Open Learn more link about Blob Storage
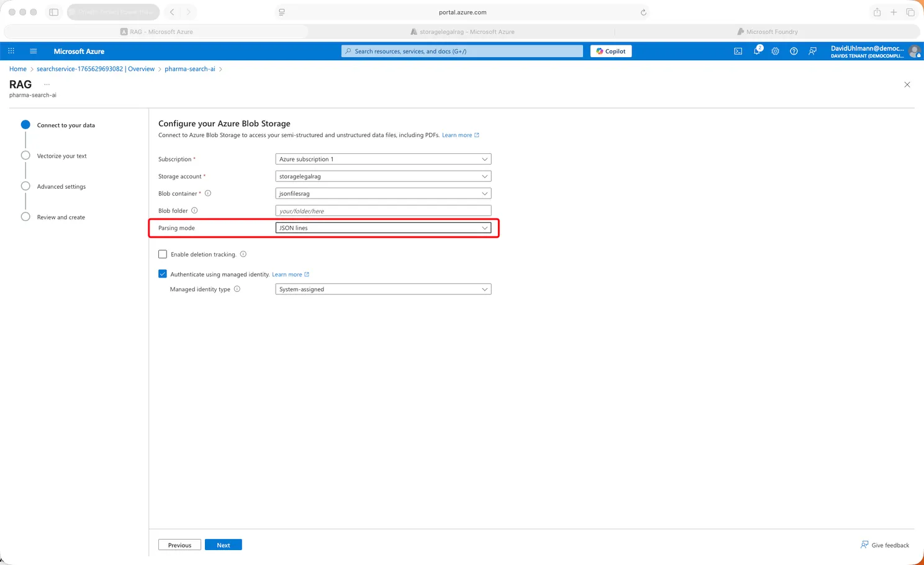The height and width of the screenshot is (565, 924). click(460, 135)
